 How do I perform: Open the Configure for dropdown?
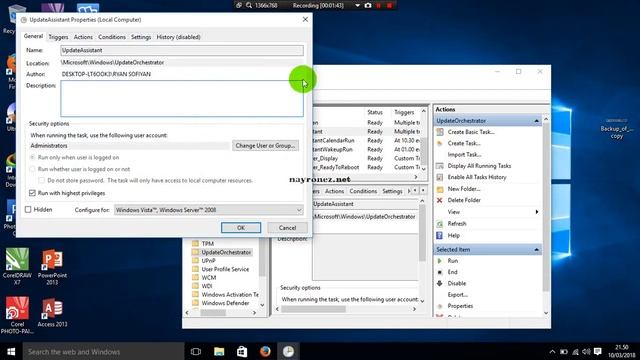click(x=209, y=210)
